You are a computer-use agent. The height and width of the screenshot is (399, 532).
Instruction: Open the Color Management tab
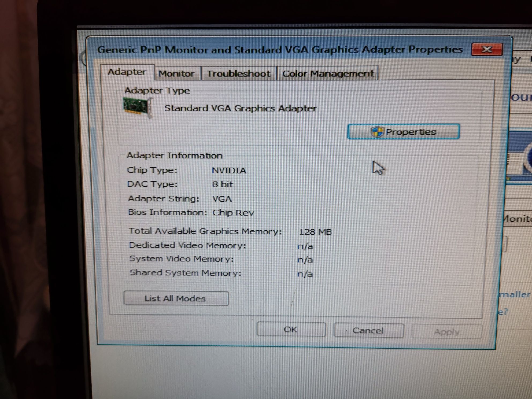328,73
